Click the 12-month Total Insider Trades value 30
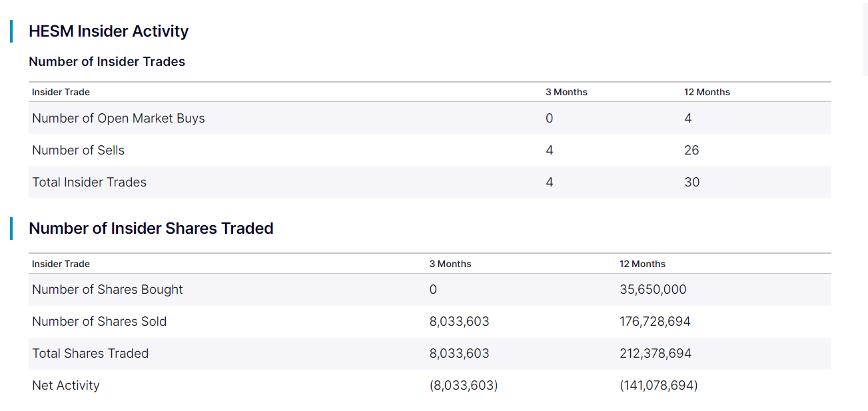The image size is (868, 411). coord(691,183)
